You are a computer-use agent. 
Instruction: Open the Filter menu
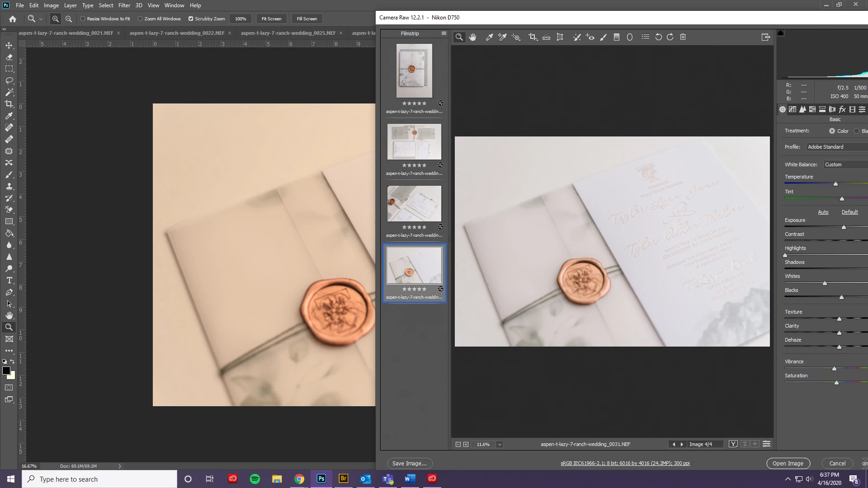pos(124,5)
